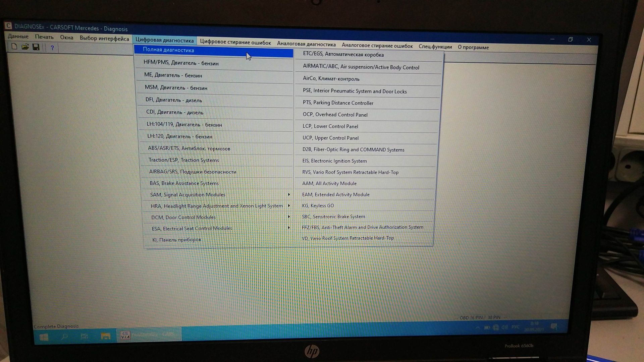Select CDI, Двигатель - дизель
This screenshot has height=362, width=644.
pos(215,113)
